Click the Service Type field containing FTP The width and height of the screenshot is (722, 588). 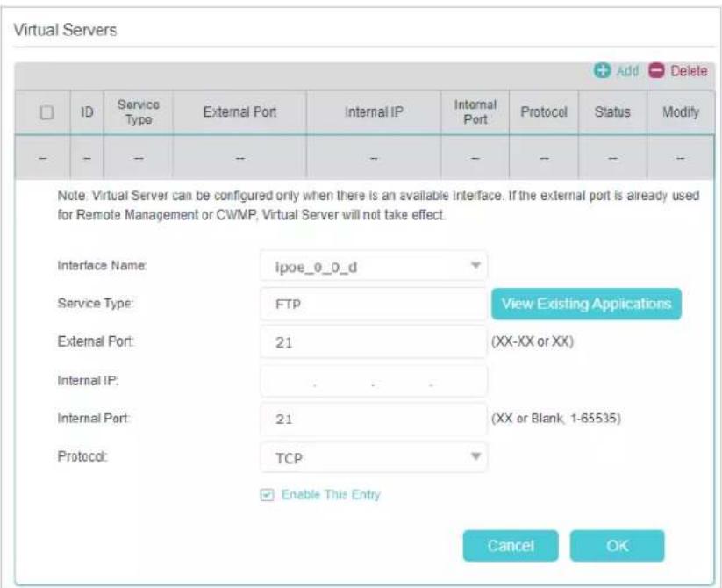(374, 304)
